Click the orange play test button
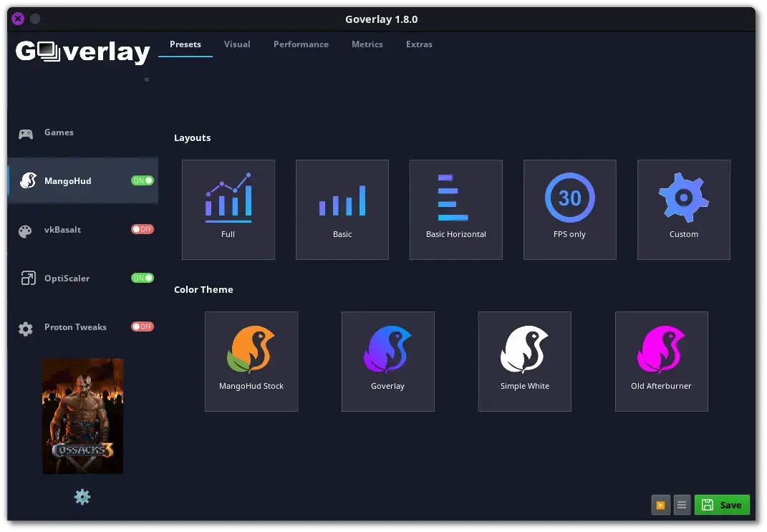 click(660, 505)
